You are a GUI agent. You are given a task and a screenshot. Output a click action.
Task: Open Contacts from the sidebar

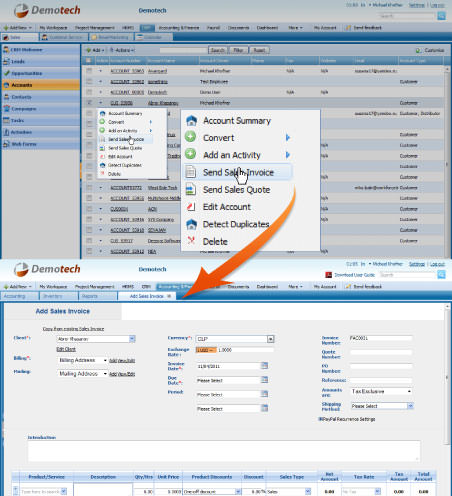40,97
